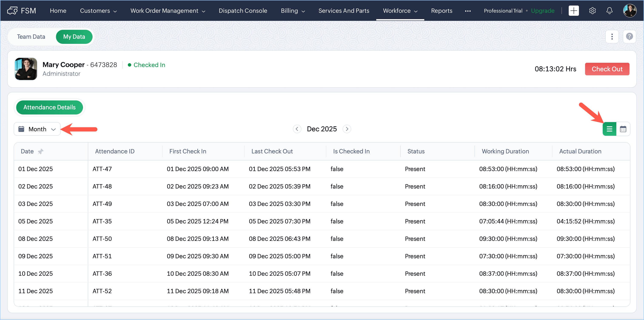Open the notifications bell

point(610,10)
